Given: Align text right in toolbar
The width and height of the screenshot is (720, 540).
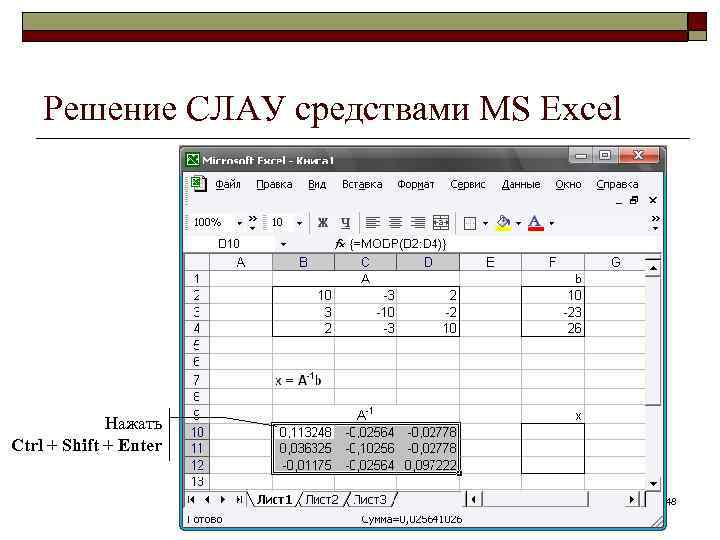Looking at the screenshot, I should 417,223.
